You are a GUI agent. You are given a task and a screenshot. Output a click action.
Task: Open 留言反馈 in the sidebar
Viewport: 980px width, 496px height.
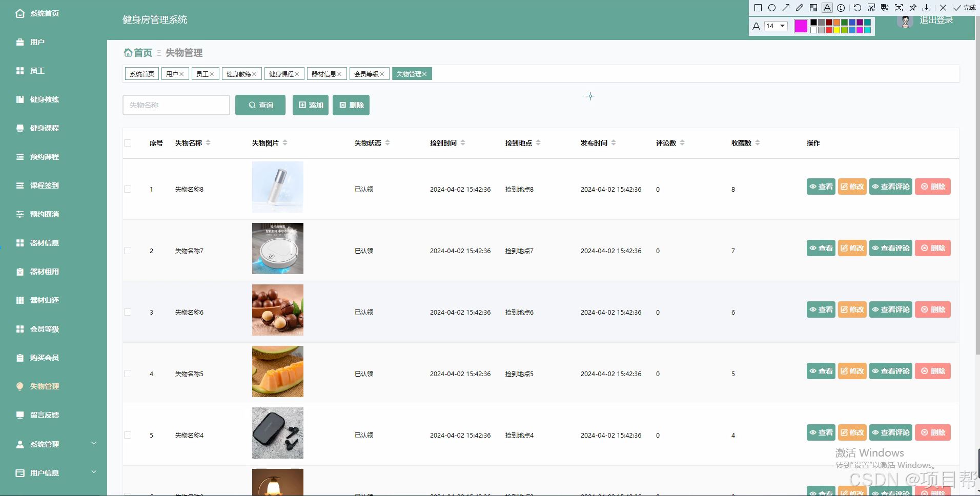[x=45, y=415]
